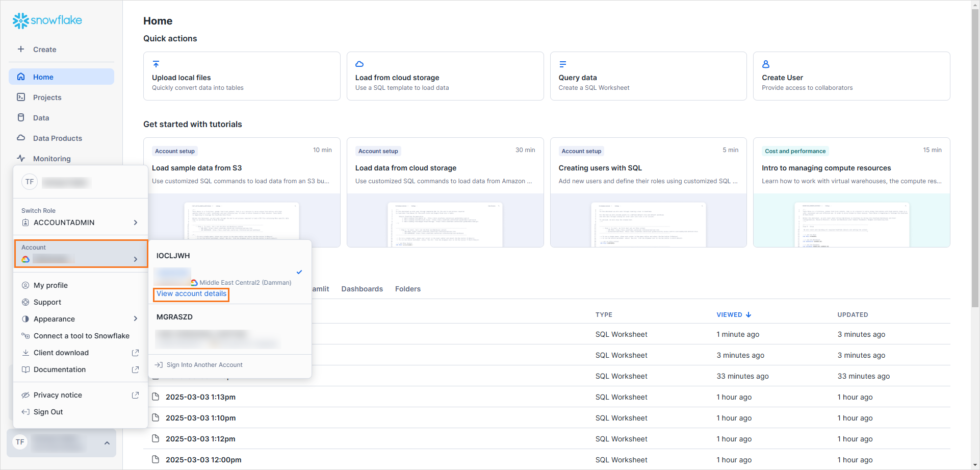This screenshot has height=470, width=980.
Task: Click Sign Out
Action: click(81, 412)
